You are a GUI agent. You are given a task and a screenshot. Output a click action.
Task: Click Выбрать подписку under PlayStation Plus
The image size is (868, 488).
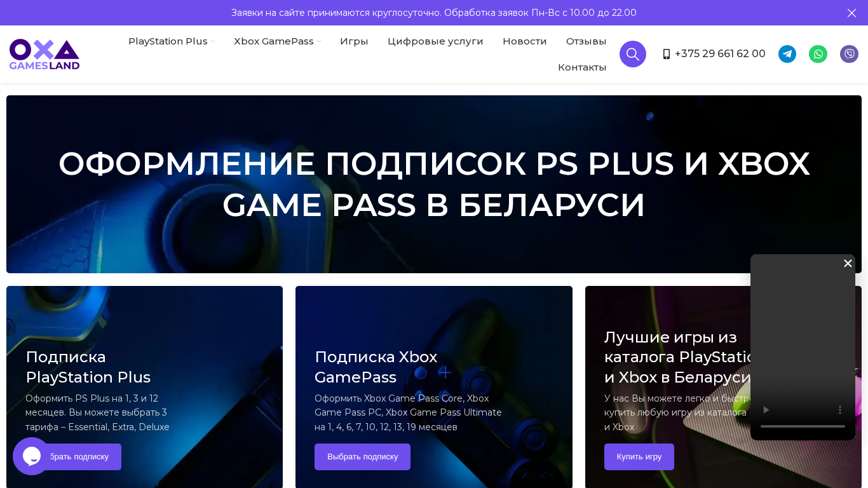tap(73, 457)
